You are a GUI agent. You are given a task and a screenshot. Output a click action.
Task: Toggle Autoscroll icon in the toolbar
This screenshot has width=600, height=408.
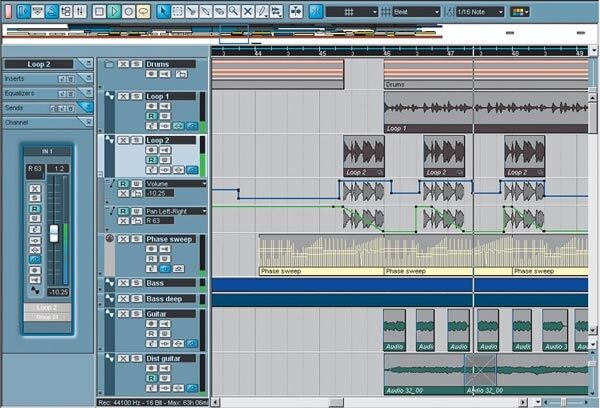296,11
